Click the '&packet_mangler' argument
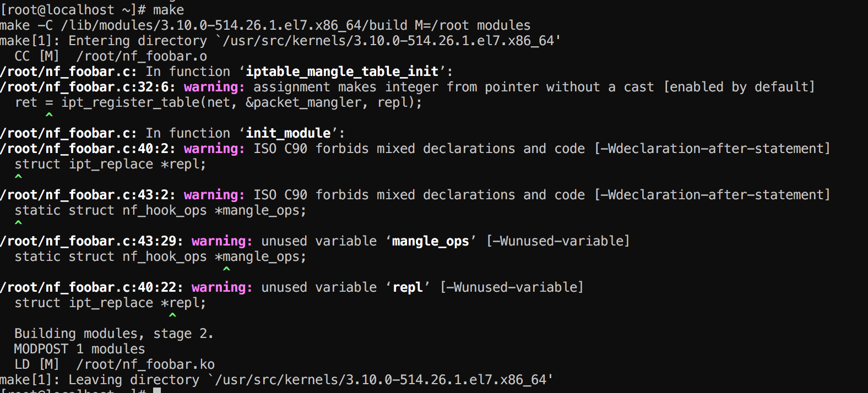 [x=303, y=102]
